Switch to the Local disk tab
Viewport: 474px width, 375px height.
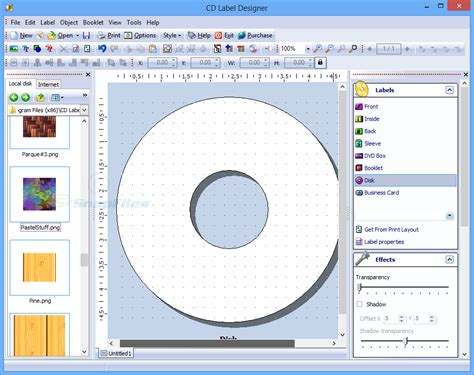click(x=21, y=84)
